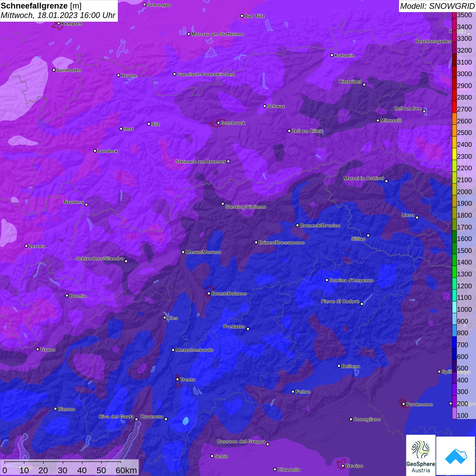Click the Bormio location dot
This screenshot has height=476, width=476.
[67, 295]
